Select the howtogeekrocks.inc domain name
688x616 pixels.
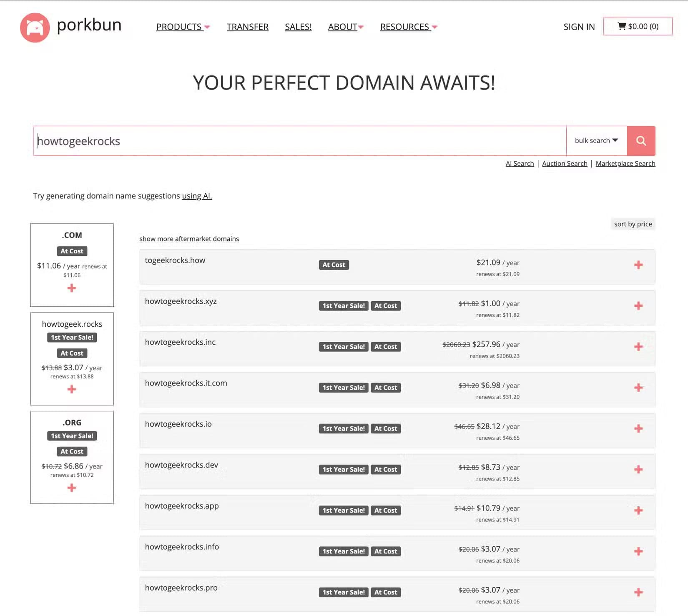pos(180,342)
